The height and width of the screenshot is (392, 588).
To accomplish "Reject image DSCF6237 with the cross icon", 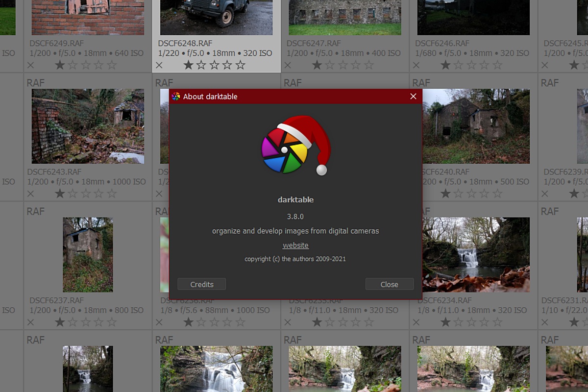I will coord(30,322).
